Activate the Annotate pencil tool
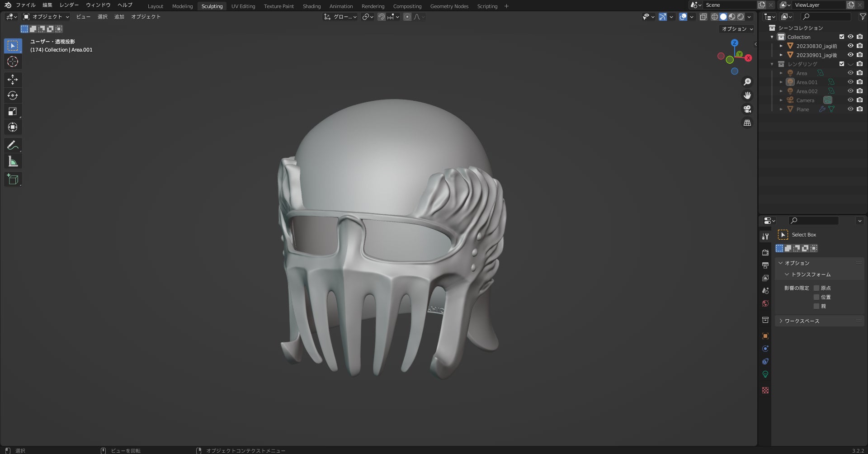 click(13, 145)
